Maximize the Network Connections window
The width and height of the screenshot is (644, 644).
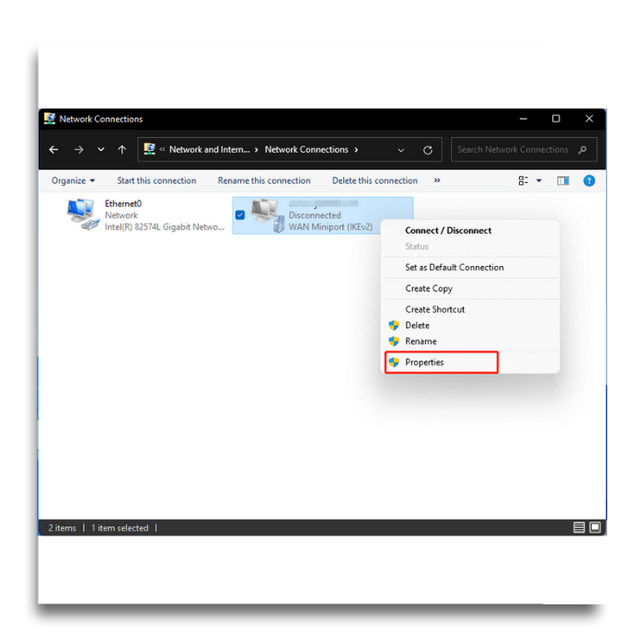coord(556,119)
